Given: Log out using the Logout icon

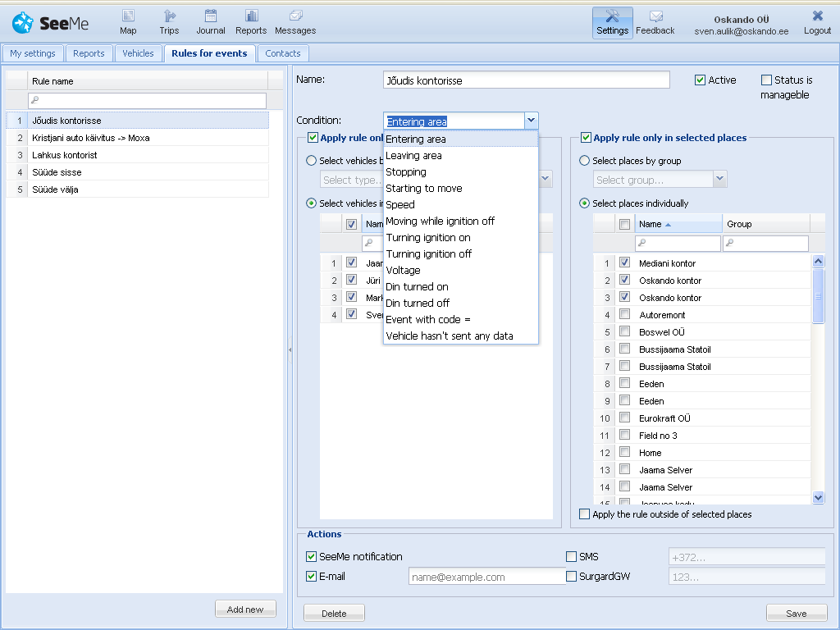Looking at the screenshot, I should (x=818, y=22).
